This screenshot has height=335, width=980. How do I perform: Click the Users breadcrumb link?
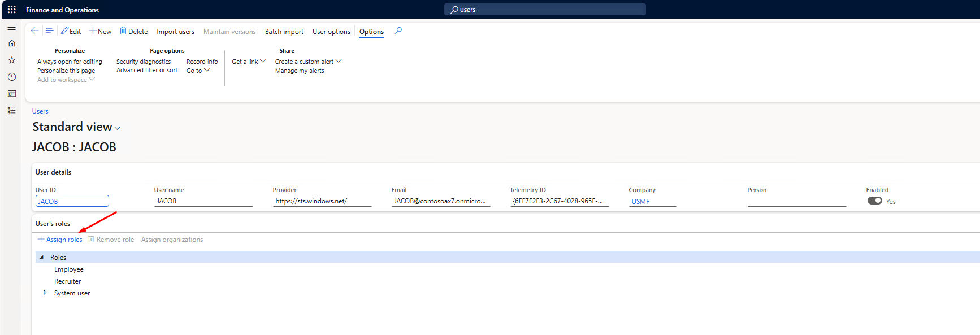pyautogui.click(x=40, y=111)
